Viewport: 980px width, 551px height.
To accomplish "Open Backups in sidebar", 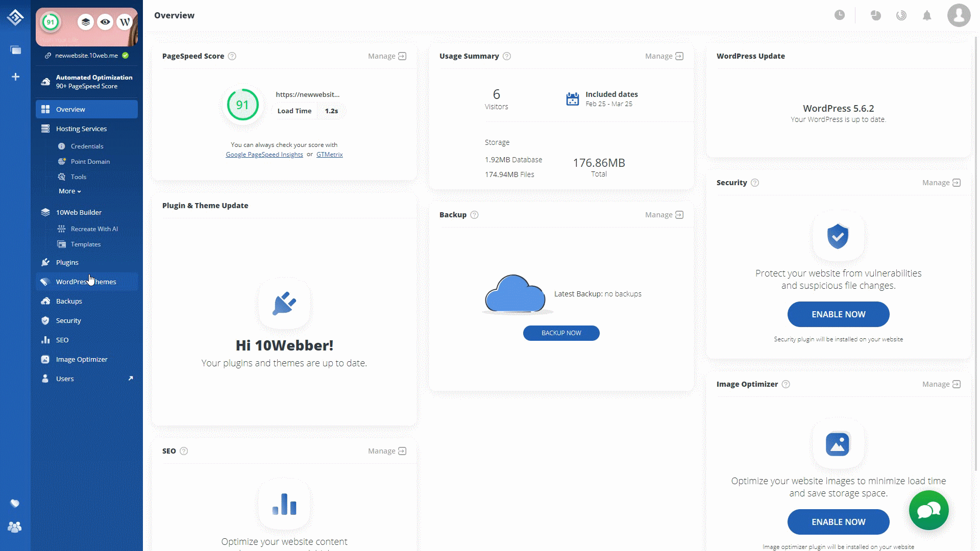I will [87, 301].
